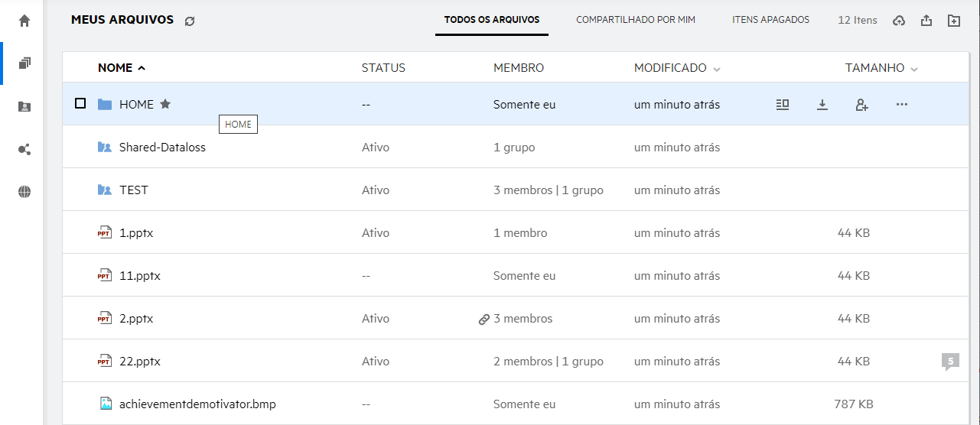Open the Shared with me sidebar icon
This screenshot has width=980, height=425.
(x=24, y=107)
